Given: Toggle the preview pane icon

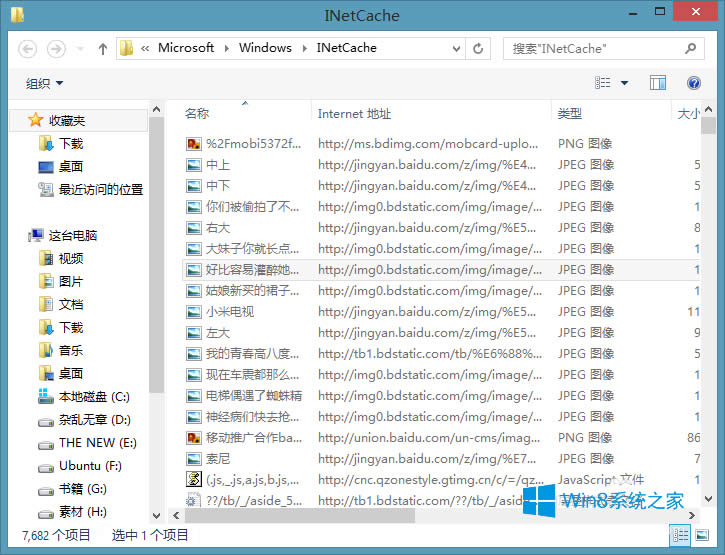Looking at the screenshot, I should [657, 83].
